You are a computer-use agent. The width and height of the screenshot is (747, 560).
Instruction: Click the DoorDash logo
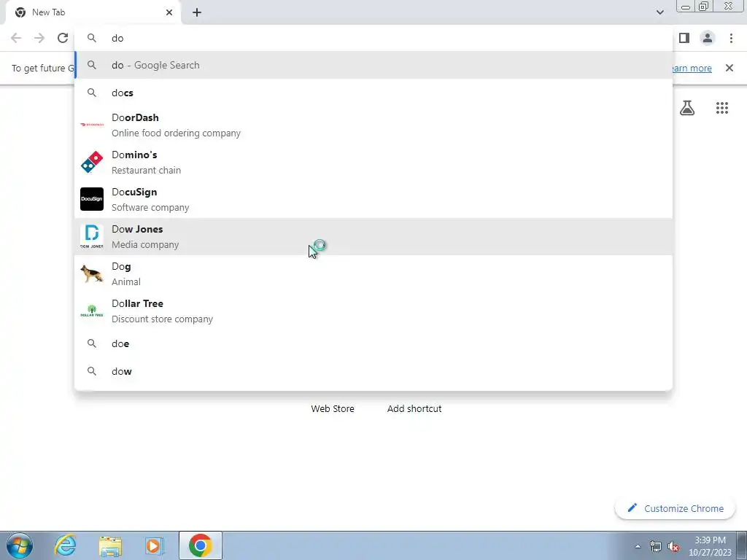tap(92, 125)
